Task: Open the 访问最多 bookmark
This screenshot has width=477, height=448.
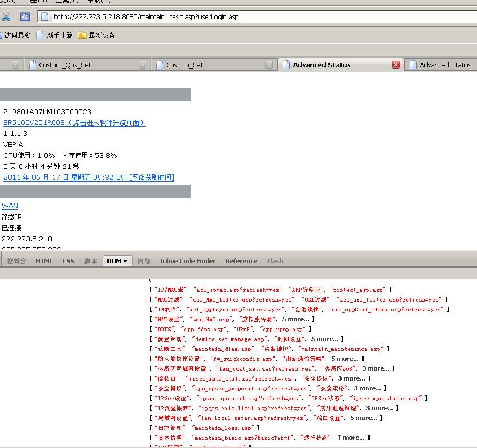Action: [x=15, y=36]
